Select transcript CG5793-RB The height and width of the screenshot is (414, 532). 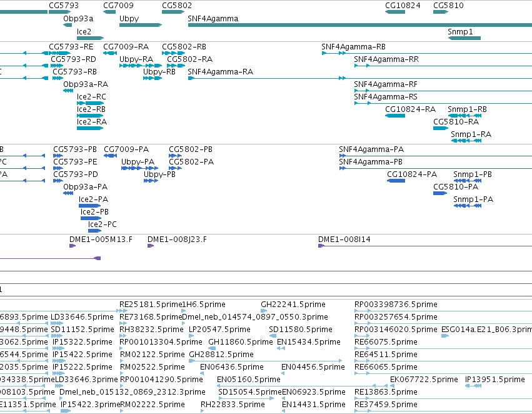(x=74, y=71)
